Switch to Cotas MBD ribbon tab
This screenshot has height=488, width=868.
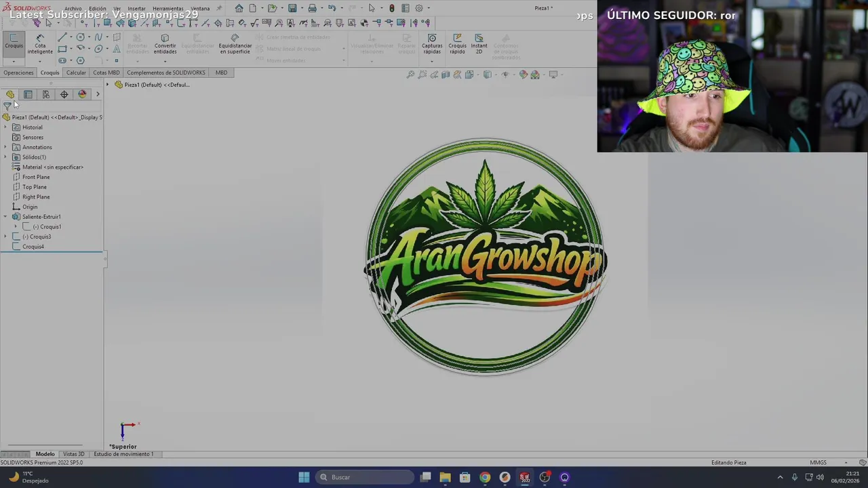click(106, 73)
